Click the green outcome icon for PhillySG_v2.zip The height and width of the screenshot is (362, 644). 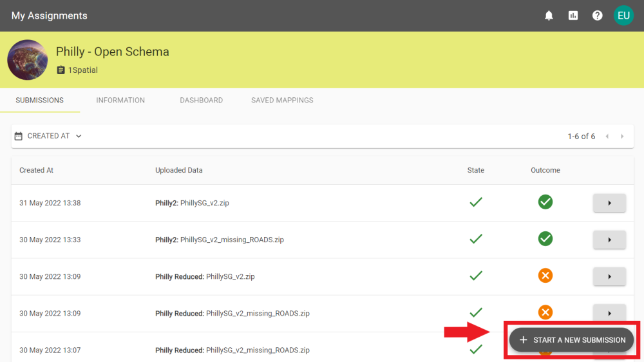pyautogui.click(x=545, y=202)
